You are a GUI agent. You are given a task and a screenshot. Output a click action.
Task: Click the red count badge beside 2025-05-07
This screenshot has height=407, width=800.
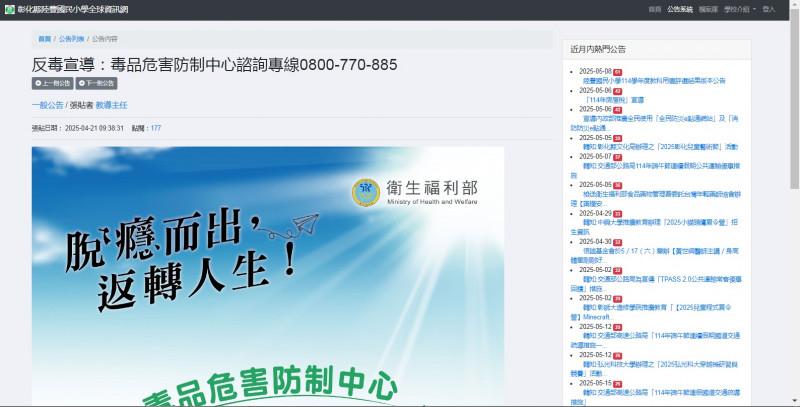(x=617, y=157)
